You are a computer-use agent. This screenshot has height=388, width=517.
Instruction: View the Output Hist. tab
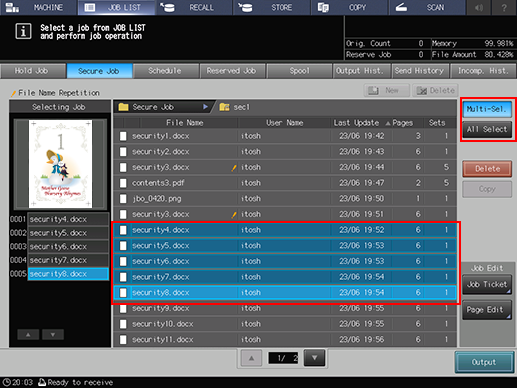[362, 71]
